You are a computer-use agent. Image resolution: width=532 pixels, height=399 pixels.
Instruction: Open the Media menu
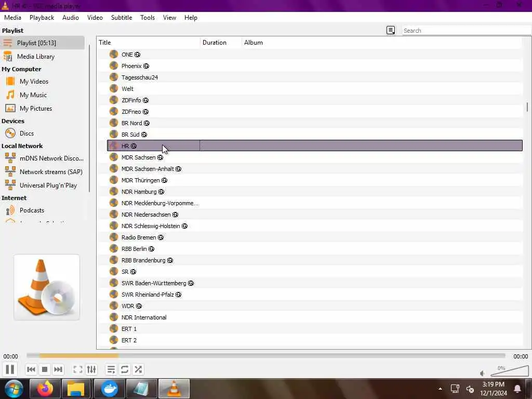pos(12,18)
